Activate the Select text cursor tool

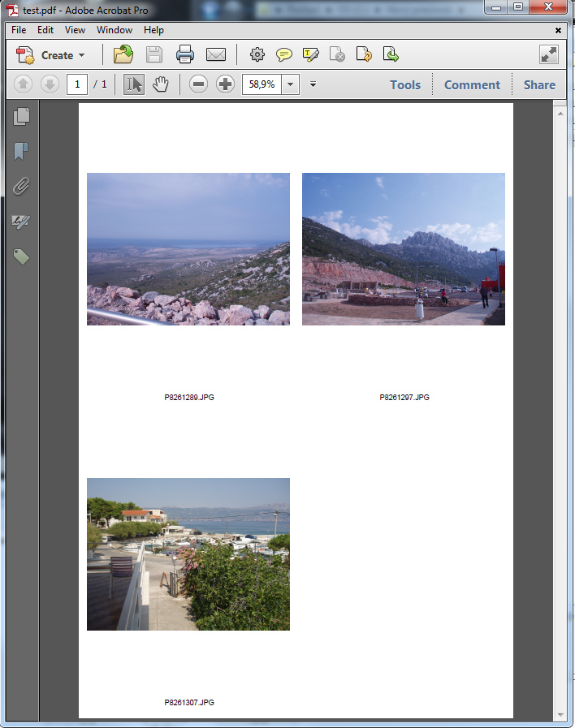tap(134, 84)
